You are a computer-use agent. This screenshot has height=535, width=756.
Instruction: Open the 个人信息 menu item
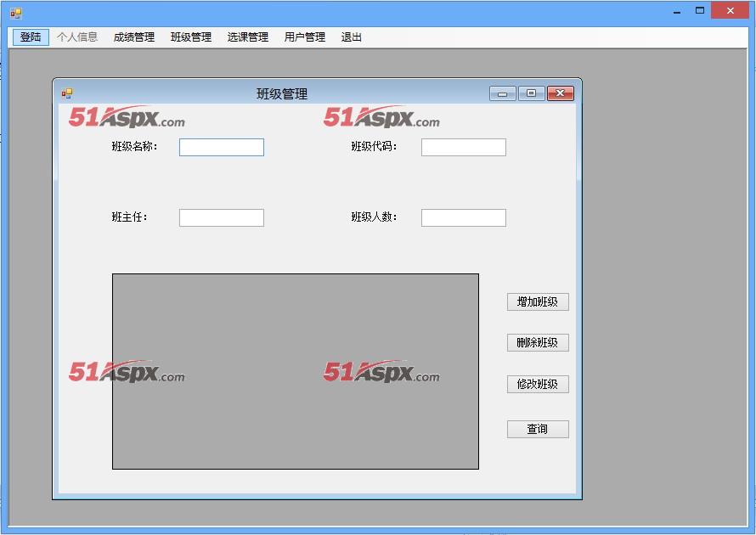pos(77,37)
